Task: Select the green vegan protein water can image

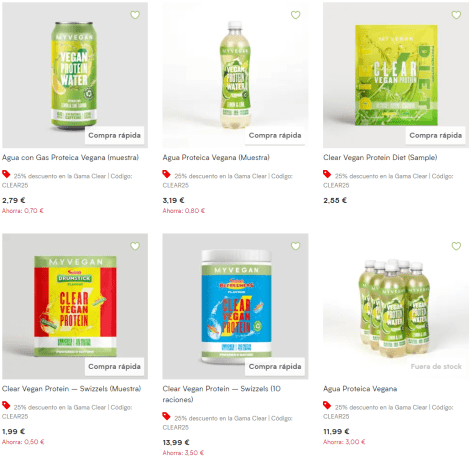Action: (75, 75)
